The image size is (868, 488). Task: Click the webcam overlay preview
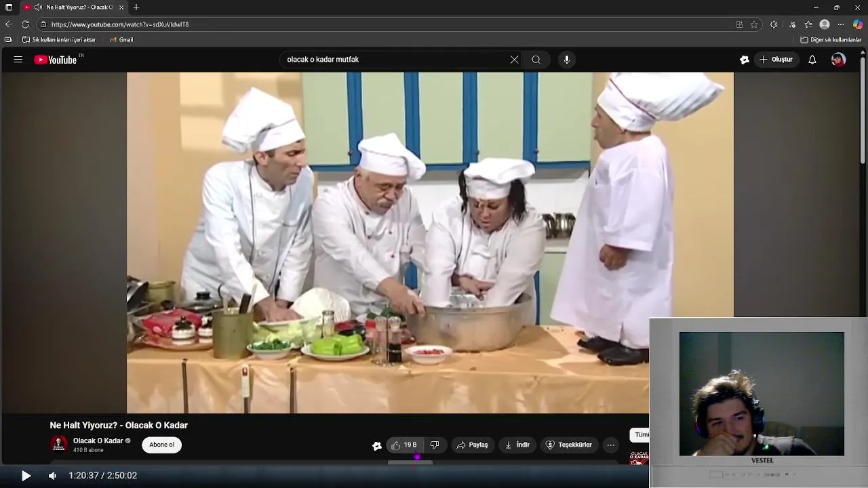coord(762,394)
